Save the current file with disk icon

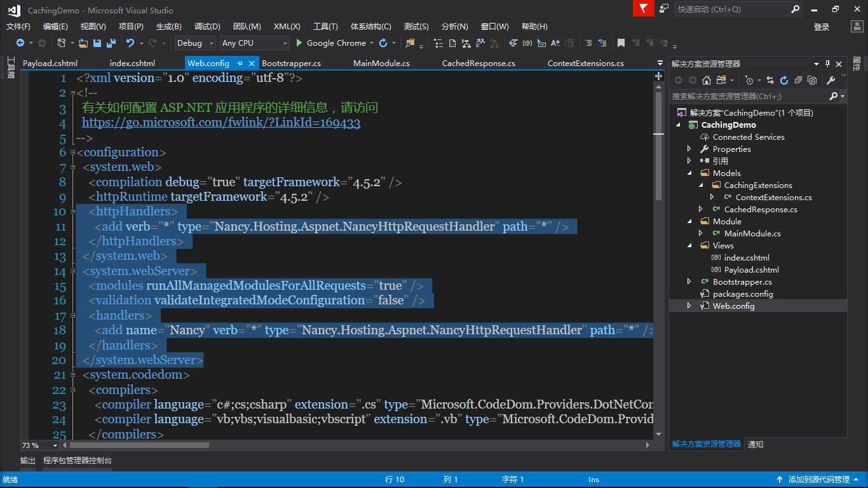click(x=97, y=43)
